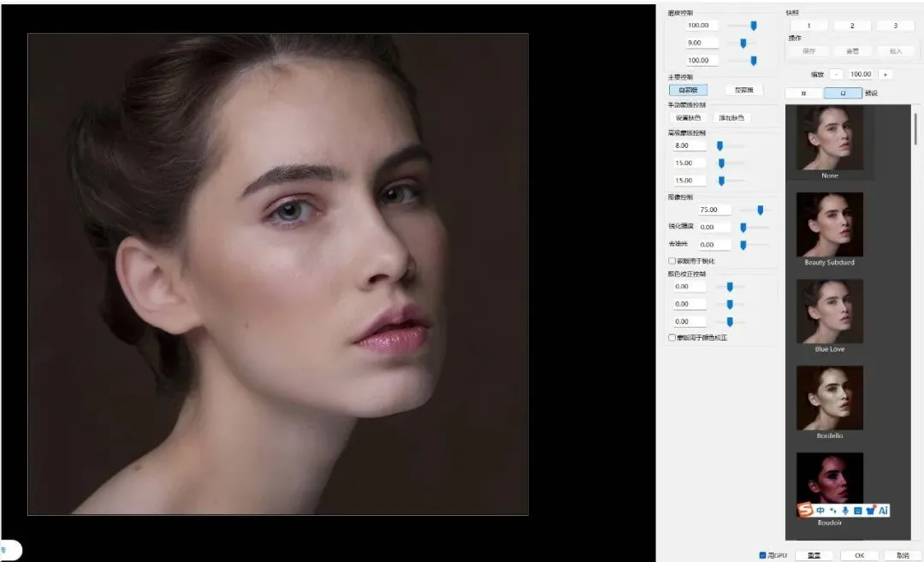Click the advanced mask slider at 8.00
This screenshot has height=562, width=924.
tap(720, 145)
